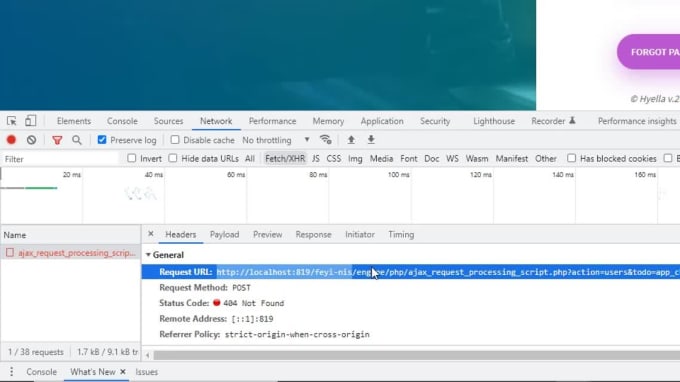Filter requests by Fetch/XHR
The image size is (680, 382).
(285, 159)
